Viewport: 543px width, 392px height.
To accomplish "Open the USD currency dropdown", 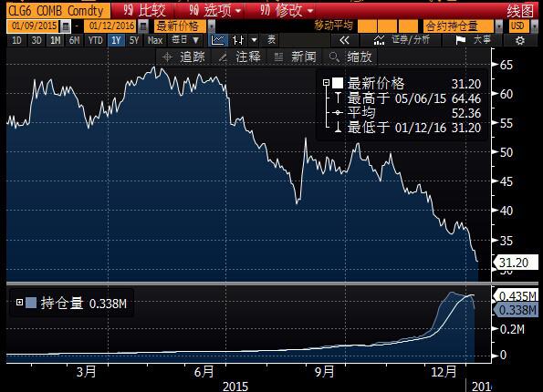I will click(x=534, y=26).
